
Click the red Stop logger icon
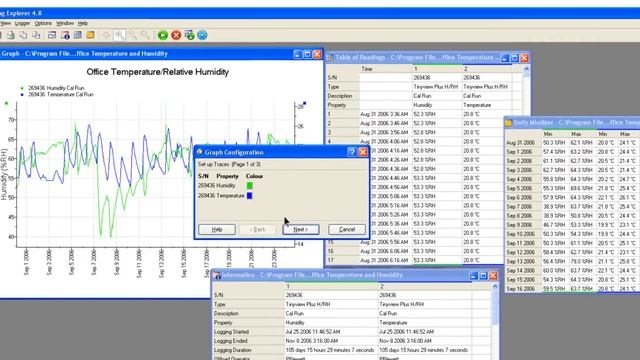(176, 35)
